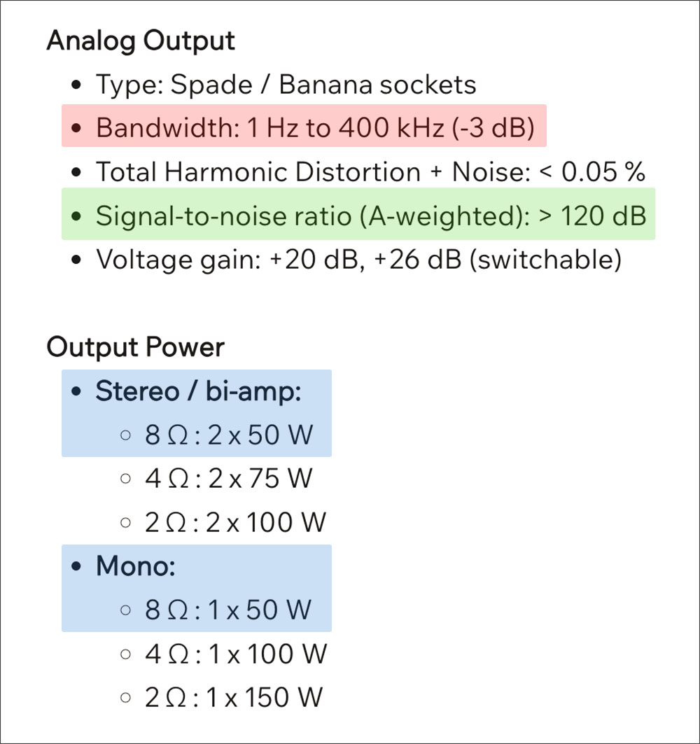This screenshot has width=700, height=744.
Task: Select the 2 Ω : 1 x 150 W entry
Action: pyautogui.click(x=234, y=698)
